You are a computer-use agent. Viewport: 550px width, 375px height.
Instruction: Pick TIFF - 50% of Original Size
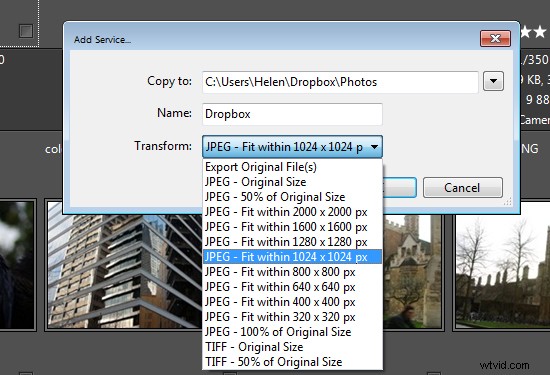tap(292, 362)
